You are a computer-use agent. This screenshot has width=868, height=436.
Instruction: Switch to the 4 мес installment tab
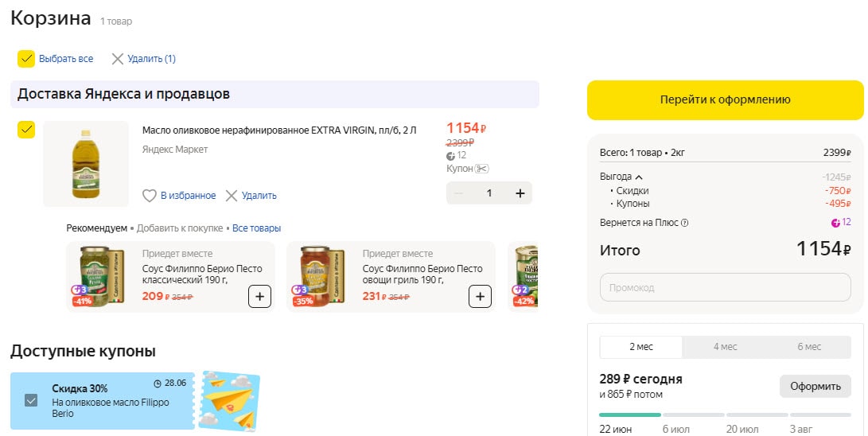725,347
